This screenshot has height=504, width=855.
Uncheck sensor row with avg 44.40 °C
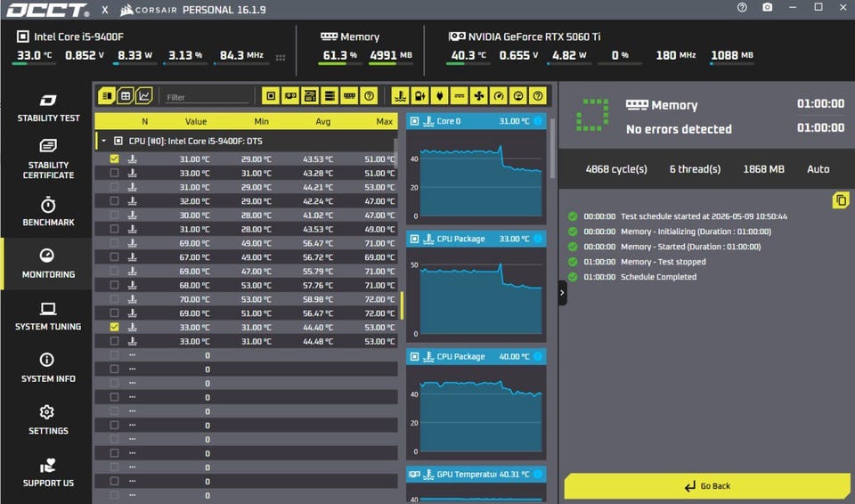pyautogui.click(x=114, y=327)
